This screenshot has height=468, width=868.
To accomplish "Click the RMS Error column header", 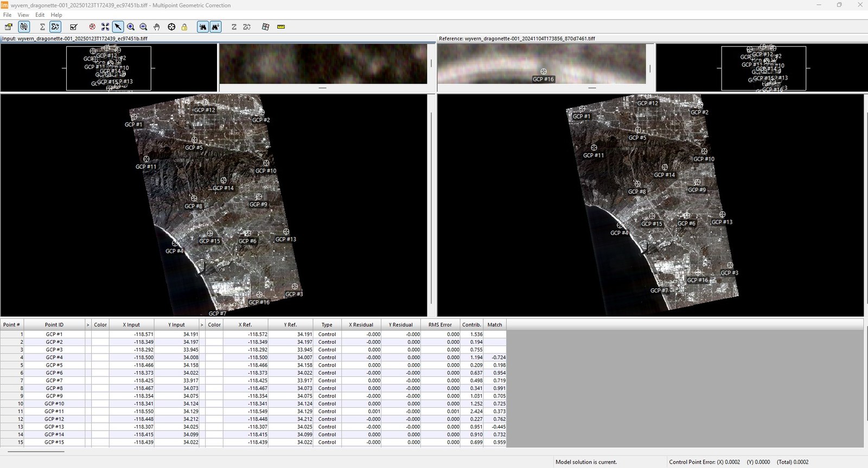I will coord(440,325).
